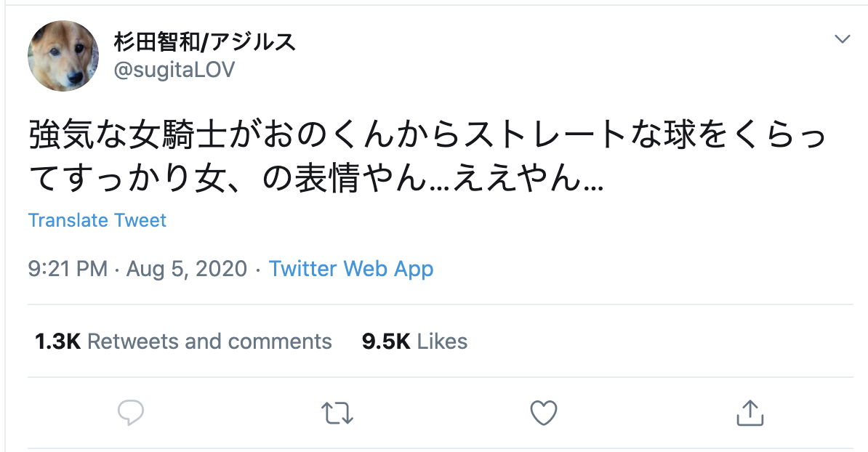Like the tweet with the heart icon

point(543,413)
